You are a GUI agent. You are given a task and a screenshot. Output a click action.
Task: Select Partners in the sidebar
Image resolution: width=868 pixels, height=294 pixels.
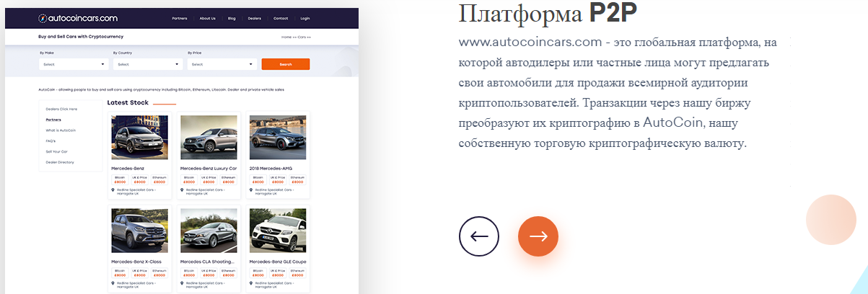[x=53, y=120]
